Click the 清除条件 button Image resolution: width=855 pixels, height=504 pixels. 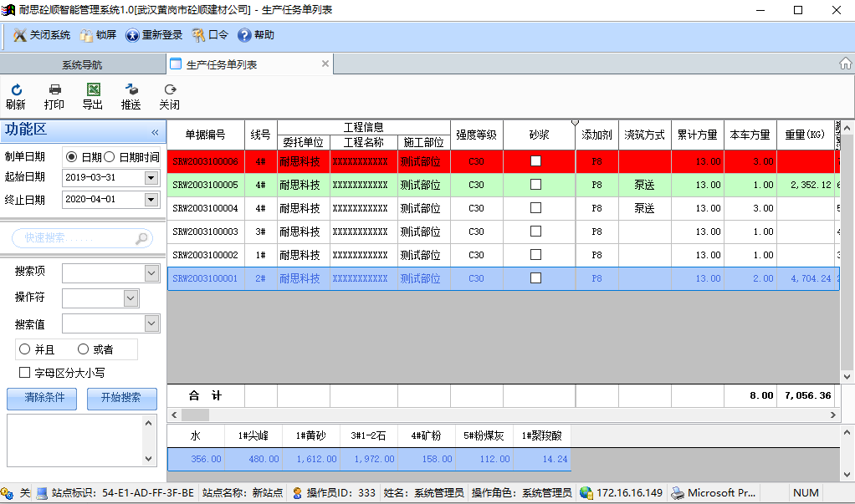pyautogui.click(x=44, y=399)
